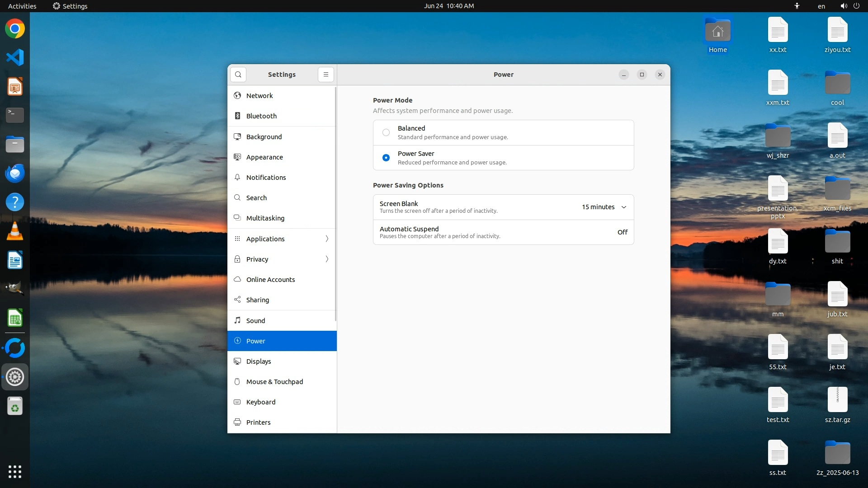The image size is (868, 488).
Task: Launch Google Chrome from the dock
Action: pos(15,29)
